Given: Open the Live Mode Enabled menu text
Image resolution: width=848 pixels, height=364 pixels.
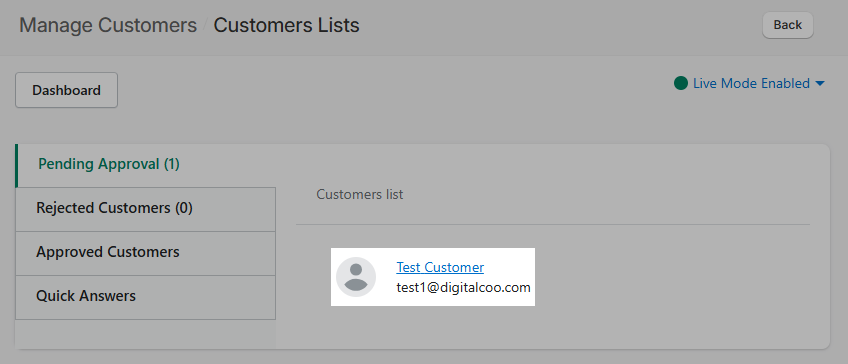Looking at the screenshot, I should click(x=751, y=83).
